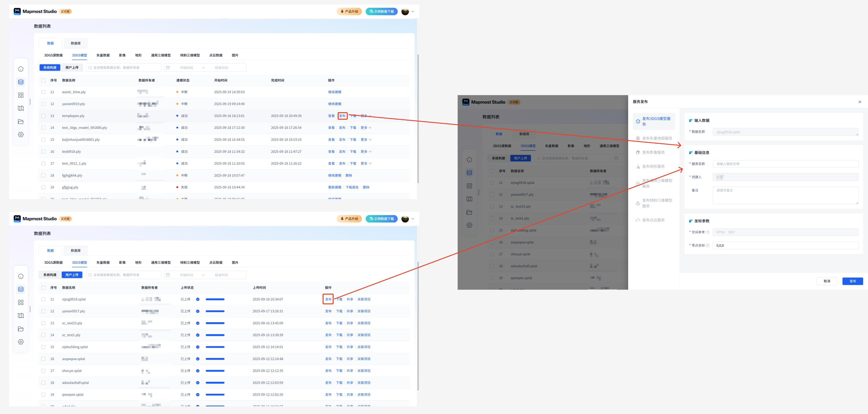Image resolution: width=868 pixels, height=414 pixels.
Task: Click help icon next to 空间参考
Action: [x=708, y=232]
